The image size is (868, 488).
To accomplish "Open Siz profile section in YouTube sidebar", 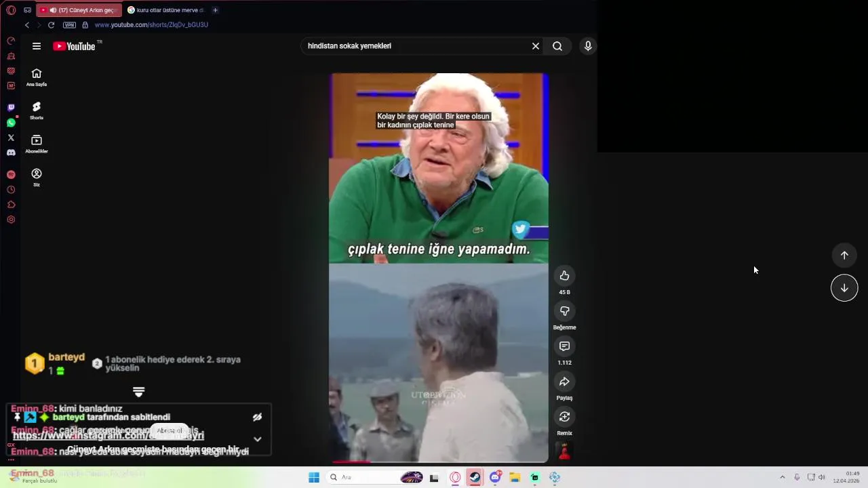I will click(x=37, y=178).
